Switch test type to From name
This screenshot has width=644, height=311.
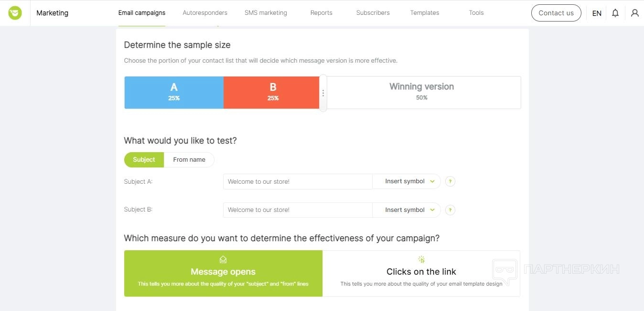coord(189,160)
